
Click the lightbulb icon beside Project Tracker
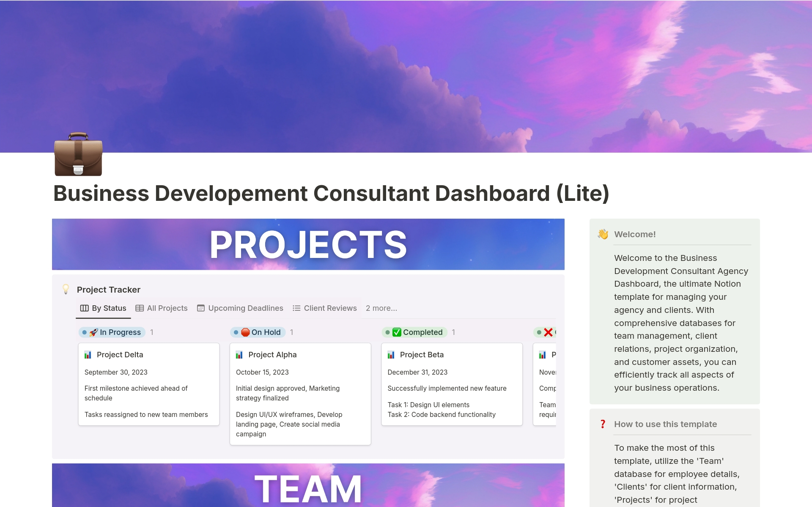click(x=66, y=289)
